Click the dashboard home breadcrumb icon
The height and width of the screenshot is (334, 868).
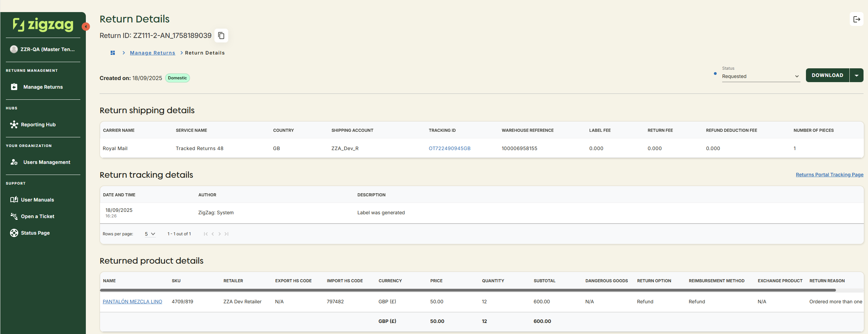(x=113, y=53)
